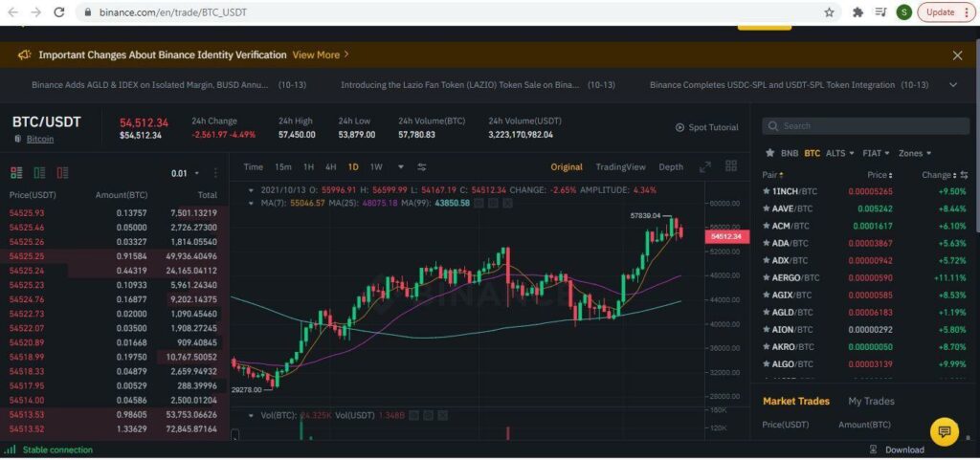Expand the FIAT market dropdown
The image size is (980, 460).
tap(876, 153)
